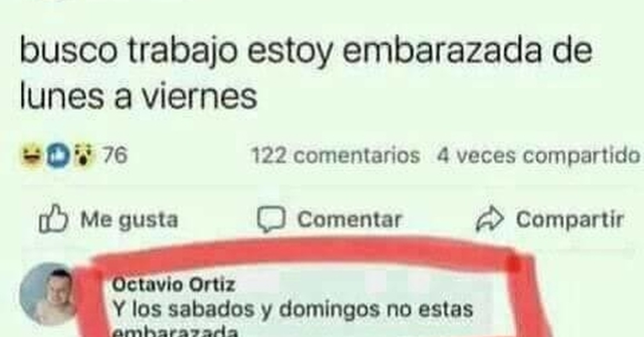Tap the Comentar text label
The image size is (644, 337).
[350, 220]
